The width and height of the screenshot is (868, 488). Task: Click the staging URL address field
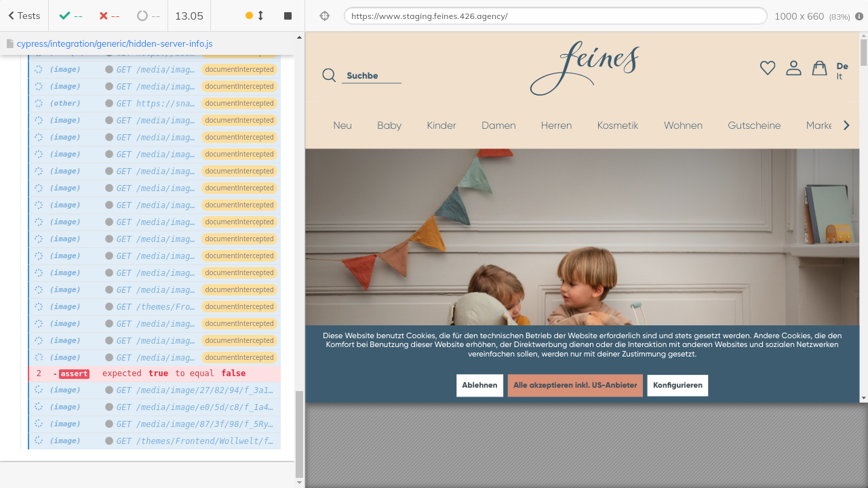(555, 16)
